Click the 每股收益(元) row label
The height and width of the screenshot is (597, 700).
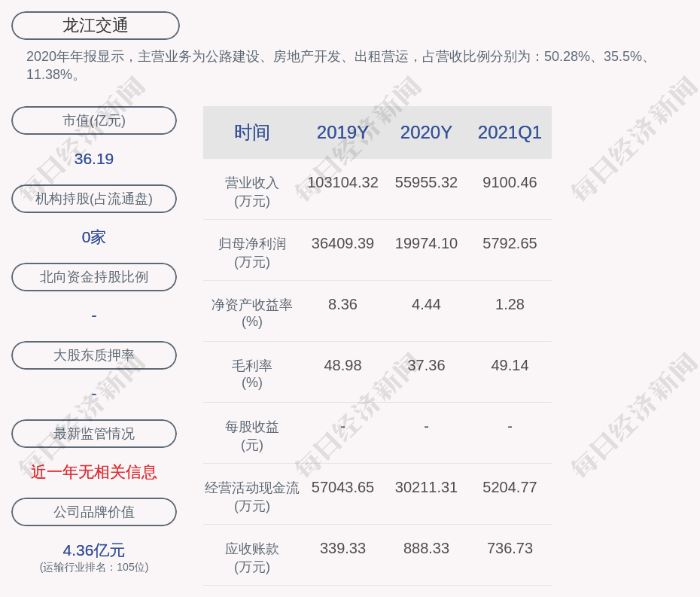tap(252, 436)
